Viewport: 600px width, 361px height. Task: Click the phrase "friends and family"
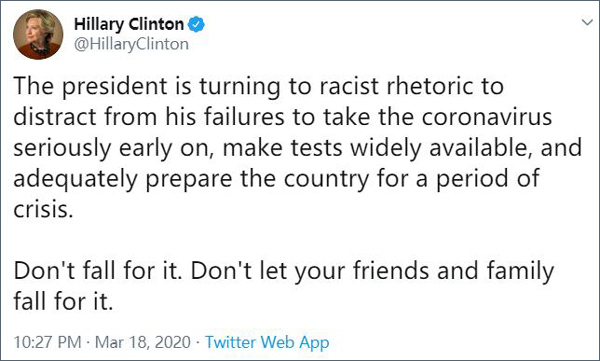coord(453,271)
